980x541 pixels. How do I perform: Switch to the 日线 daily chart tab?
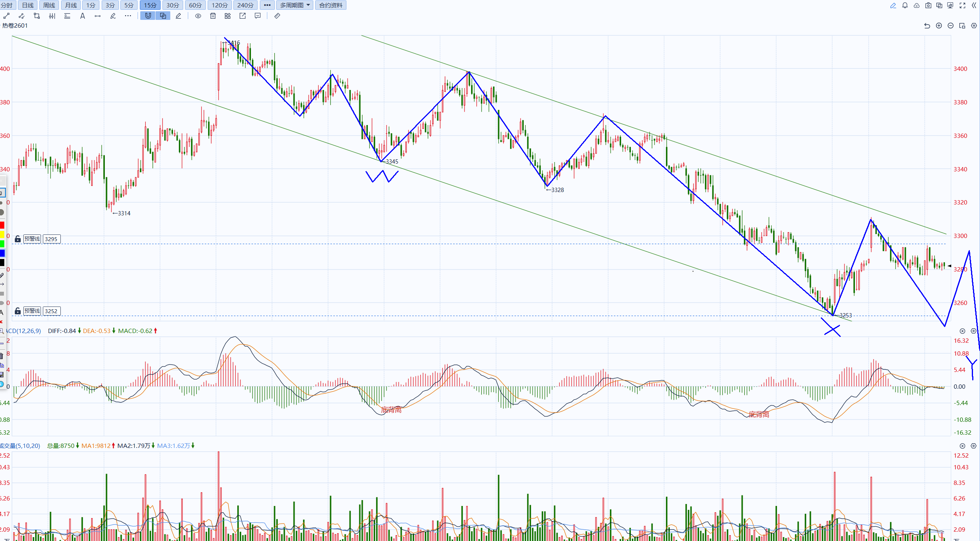pos(28,5)
